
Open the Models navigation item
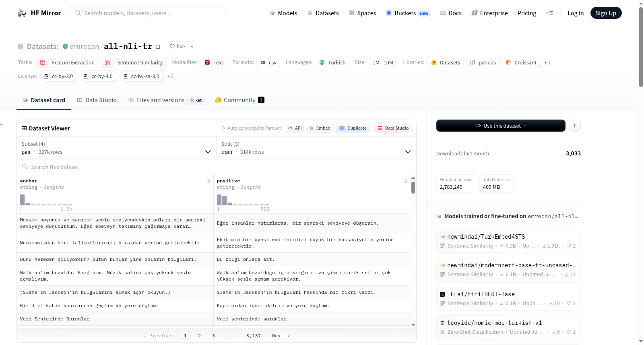point(283,13)
